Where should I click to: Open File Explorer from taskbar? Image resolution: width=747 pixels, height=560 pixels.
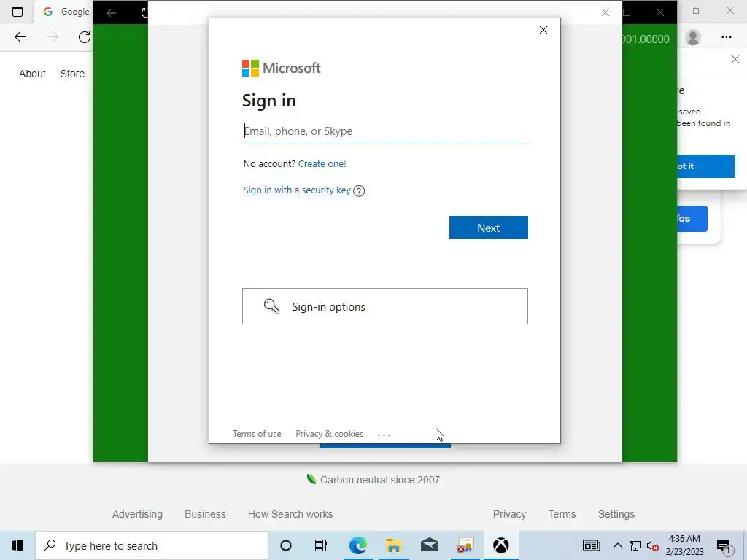tap(393, 545)
